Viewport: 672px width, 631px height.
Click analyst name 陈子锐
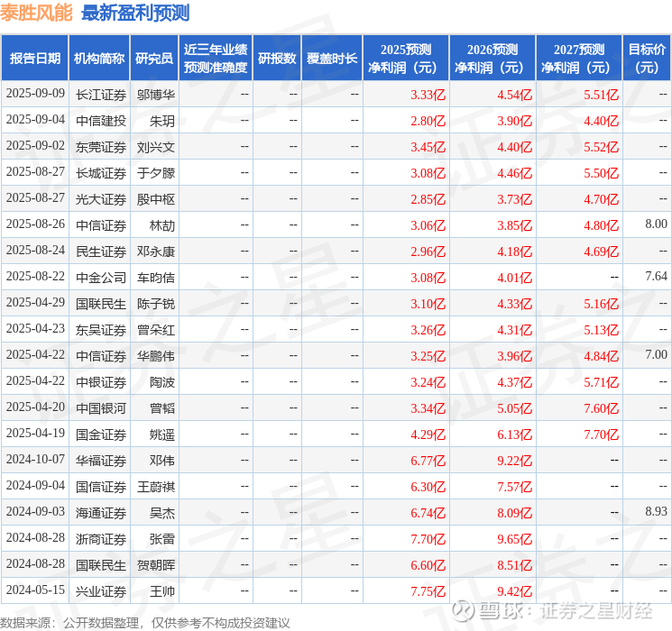(156, 304)
